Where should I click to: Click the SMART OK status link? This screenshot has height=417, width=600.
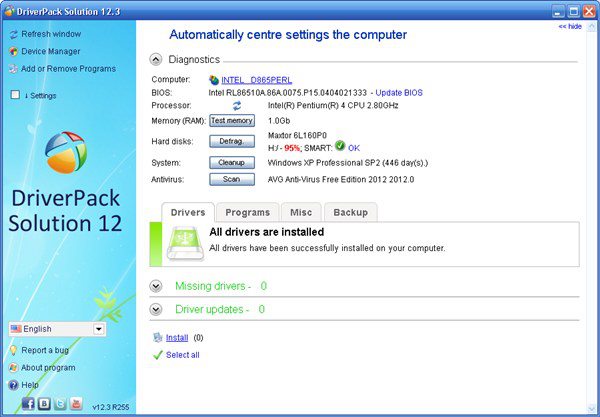354,148
